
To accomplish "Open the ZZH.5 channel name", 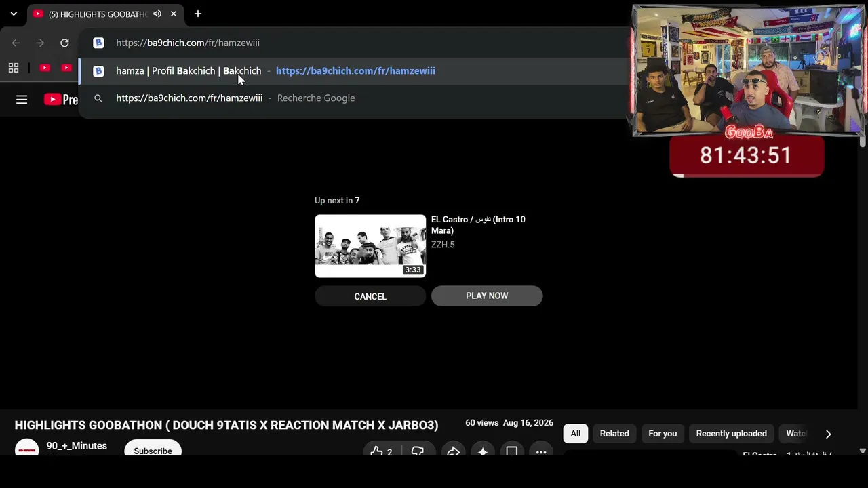I will 443,245.
